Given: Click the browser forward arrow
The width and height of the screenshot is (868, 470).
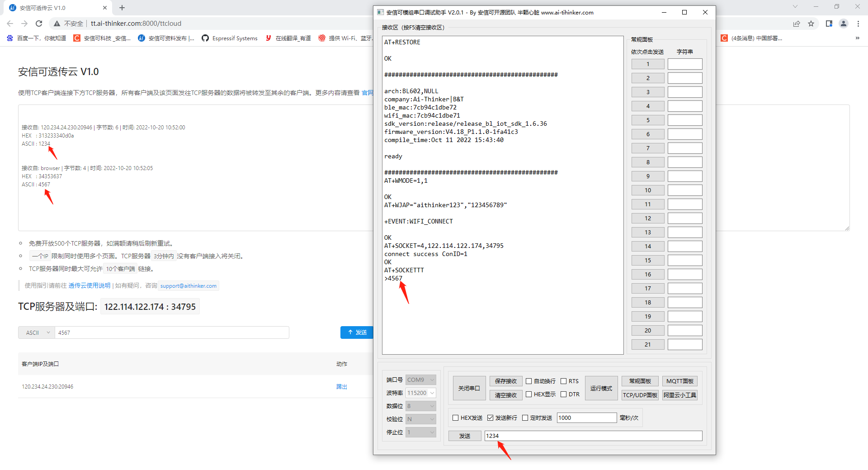Looking at the screenshot, I should click(24, 24).
